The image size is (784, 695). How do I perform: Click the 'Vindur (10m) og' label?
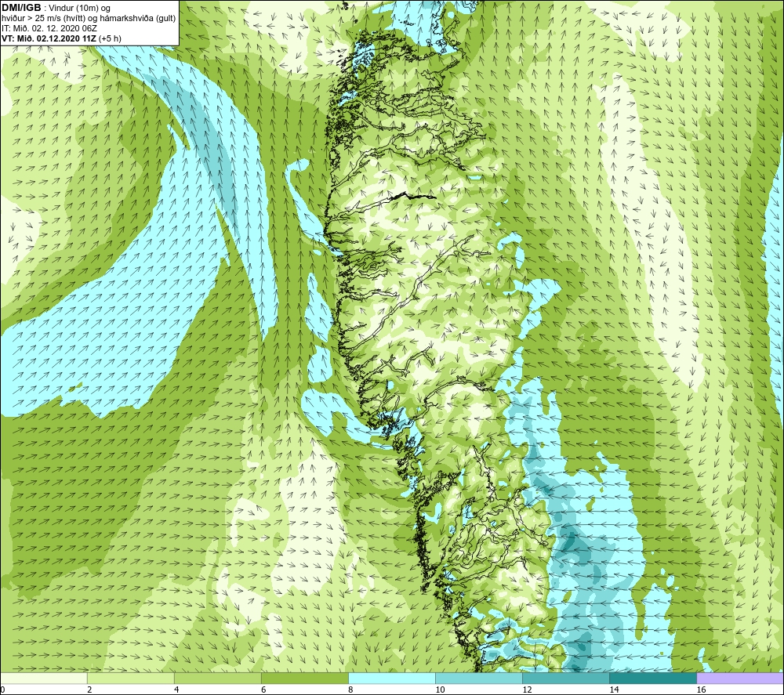pyautogui.click(x=79, y=8)
